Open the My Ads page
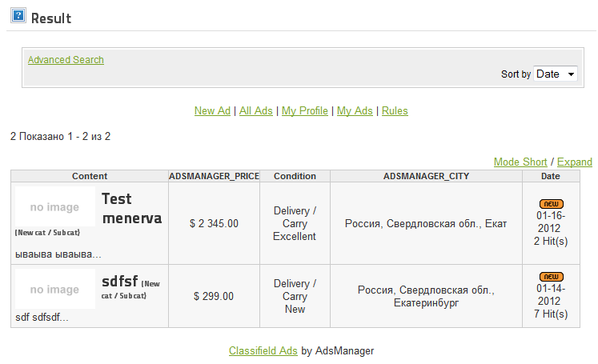Viewport: 598px width, 364px height. click(355, 111)
